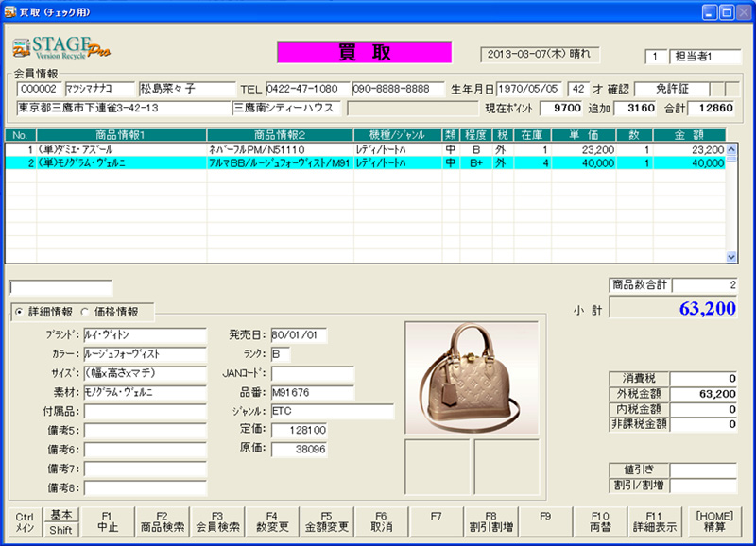The image size is (756, 546).
Task: Open F2 商品検索 product search
Action: (161, 521)
